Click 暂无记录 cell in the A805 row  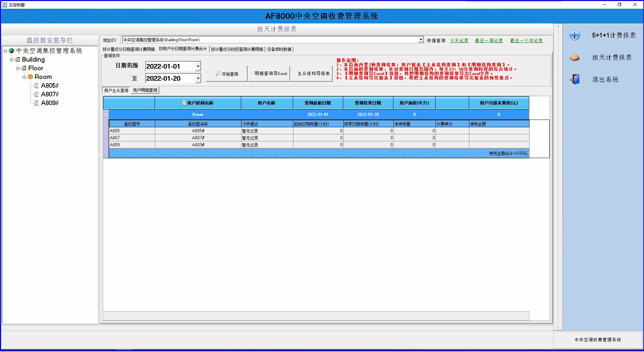click(x=267, y=131)
